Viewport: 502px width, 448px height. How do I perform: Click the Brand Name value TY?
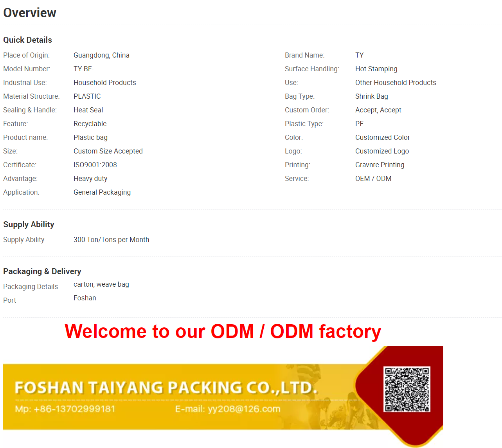pos(360,55)
